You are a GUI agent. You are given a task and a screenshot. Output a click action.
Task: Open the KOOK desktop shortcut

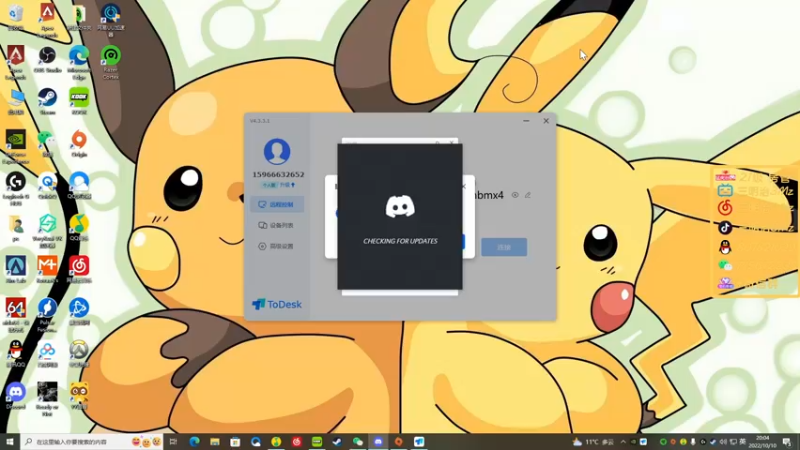[x=79, y=101]
